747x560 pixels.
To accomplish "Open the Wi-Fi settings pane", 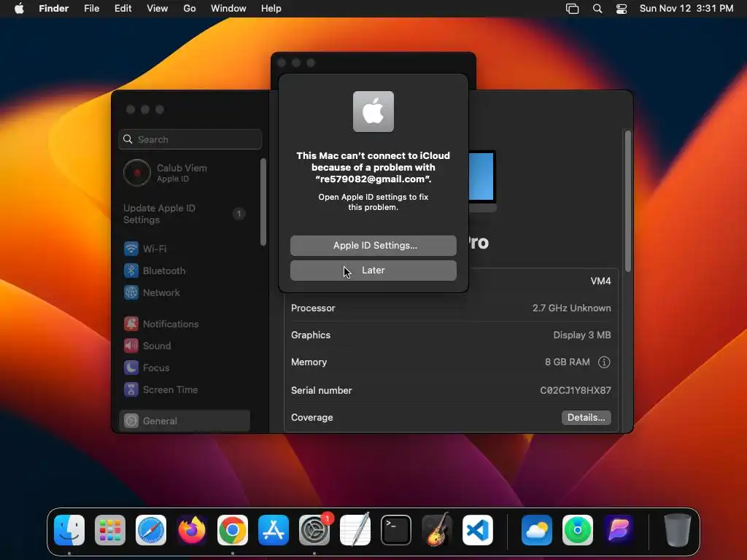I will tap(186, 249).
